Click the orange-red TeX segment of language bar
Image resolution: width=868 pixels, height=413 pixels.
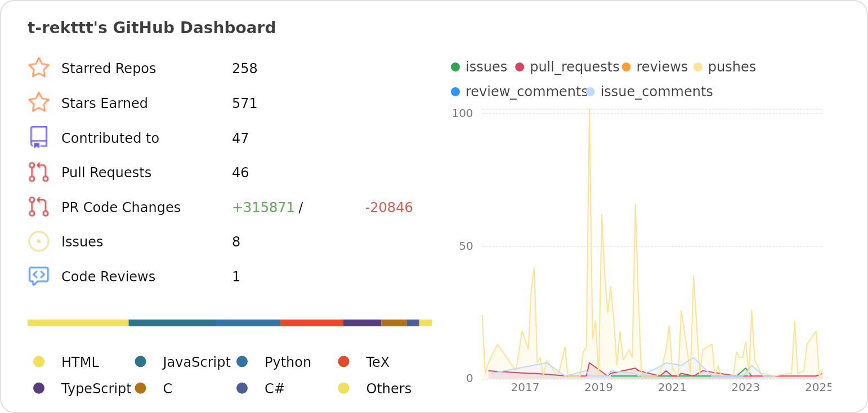pos(312,323)
